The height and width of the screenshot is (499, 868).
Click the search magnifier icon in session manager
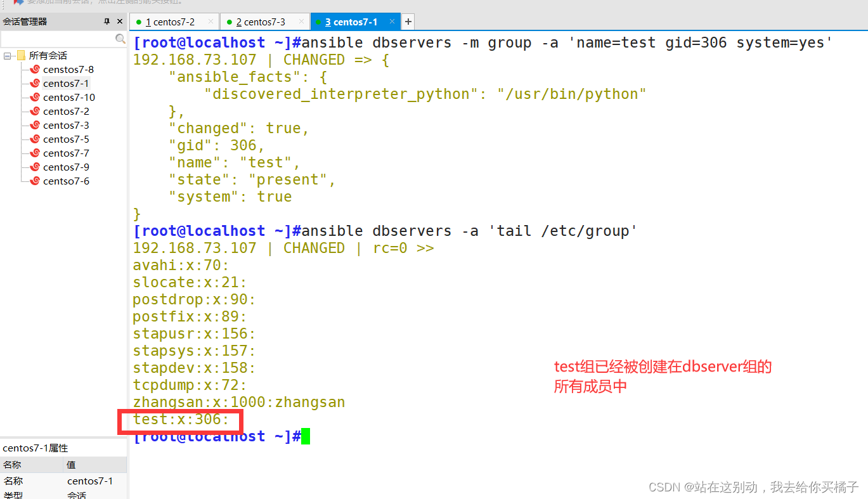coord(120,39)
